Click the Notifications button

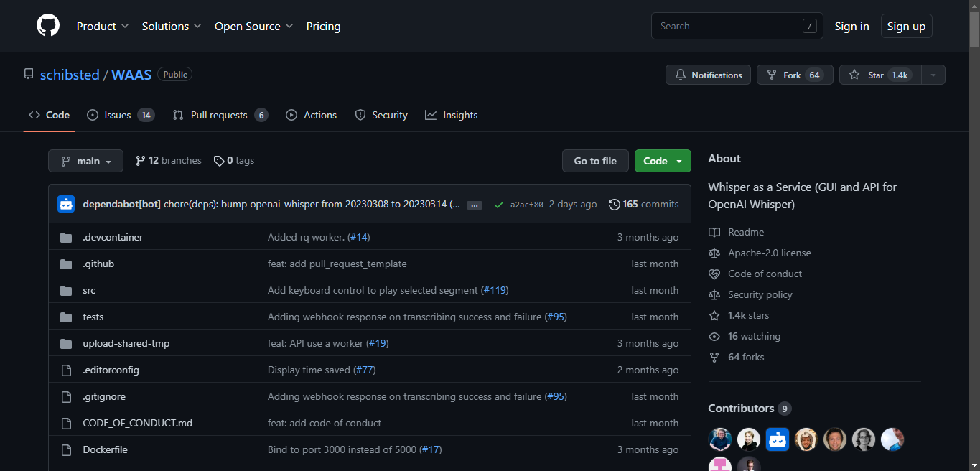pyautogui.click(x=709, y=75)
